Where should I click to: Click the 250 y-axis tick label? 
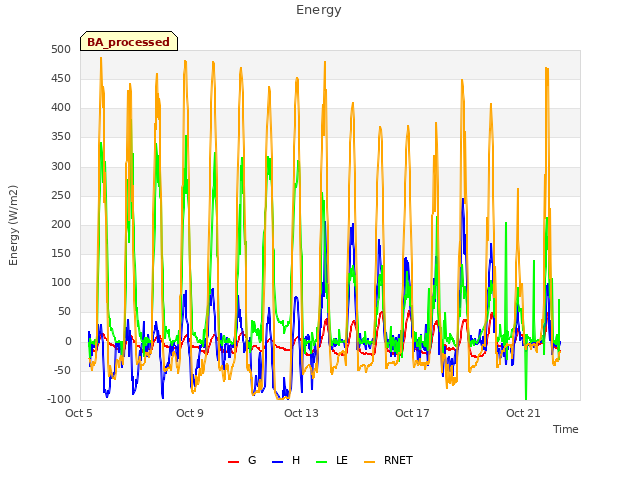point(61,196)
